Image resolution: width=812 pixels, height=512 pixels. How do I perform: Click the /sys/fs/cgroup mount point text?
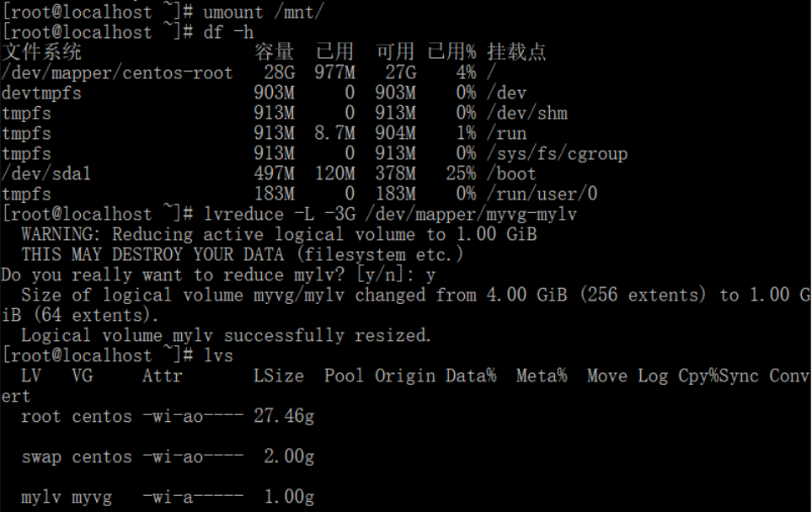tap(558, 154)
